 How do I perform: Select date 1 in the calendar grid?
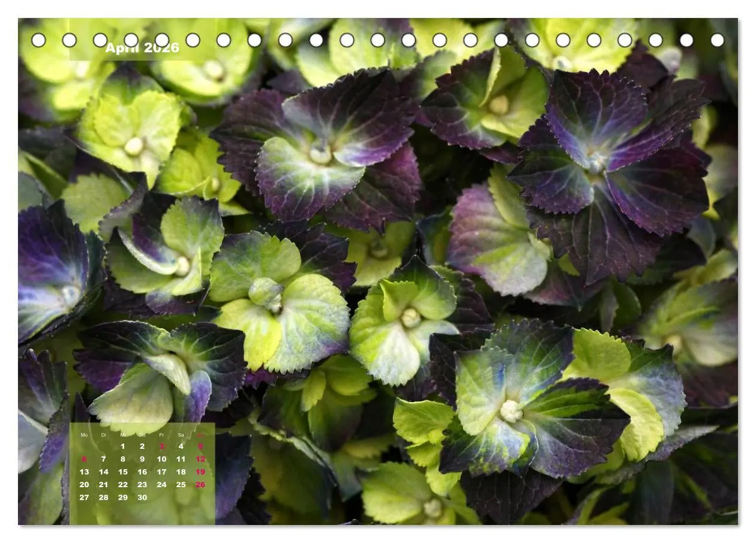click(x=123, y=446)
